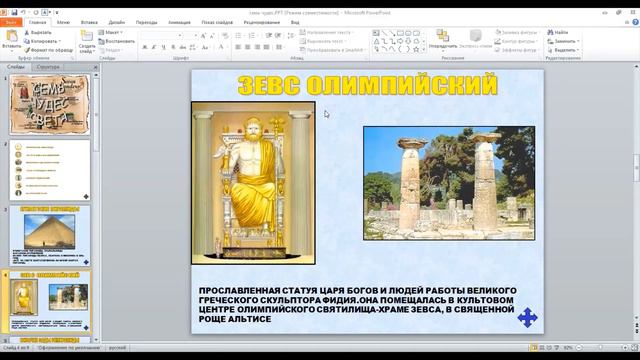Screen dimensions: 640x360
Task: Click the ЗЕВС ОЛИМПИЙСКИЙ slide title
Action: pos(368,85)
